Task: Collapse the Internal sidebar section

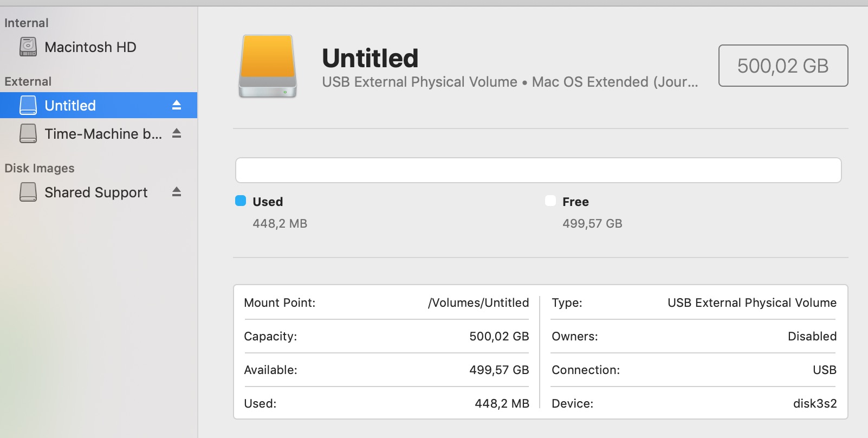Action: coord(26,23)
